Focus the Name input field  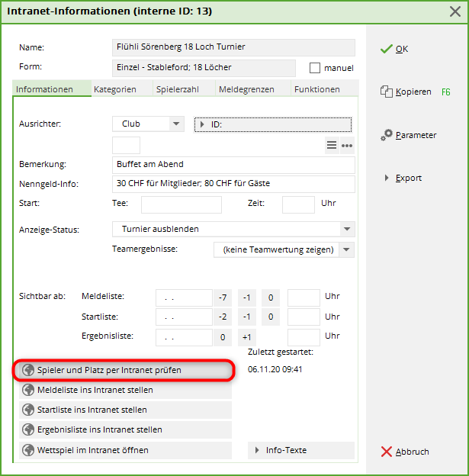coord(233,47)
